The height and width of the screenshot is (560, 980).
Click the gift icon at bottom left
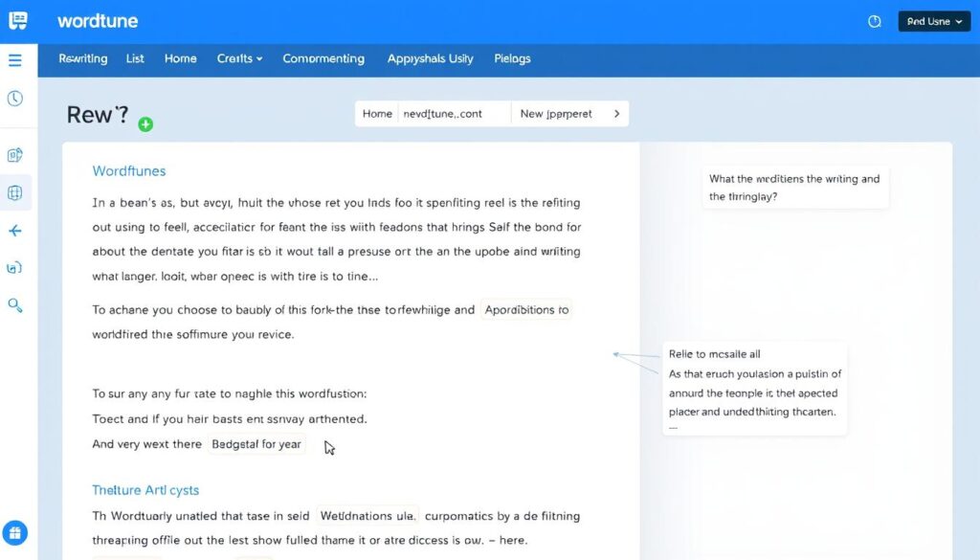[x=15, y=533]
